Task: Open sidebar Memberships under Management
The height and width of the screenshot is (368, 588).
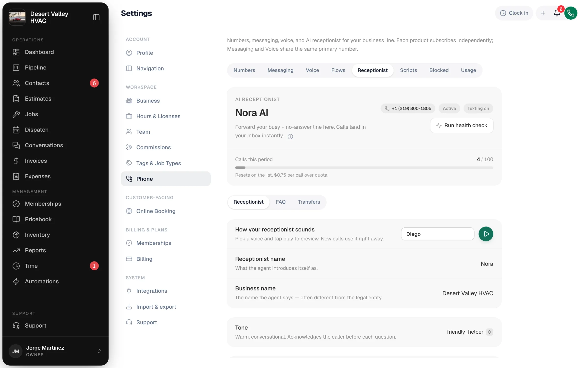Action: click(x=55, y=204)
